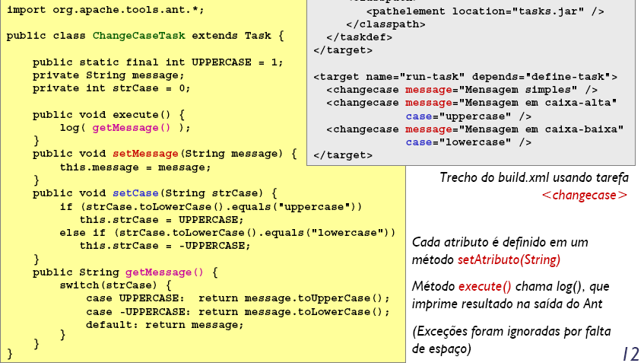Click the private int strCase = 0; line

pos(112,88)
